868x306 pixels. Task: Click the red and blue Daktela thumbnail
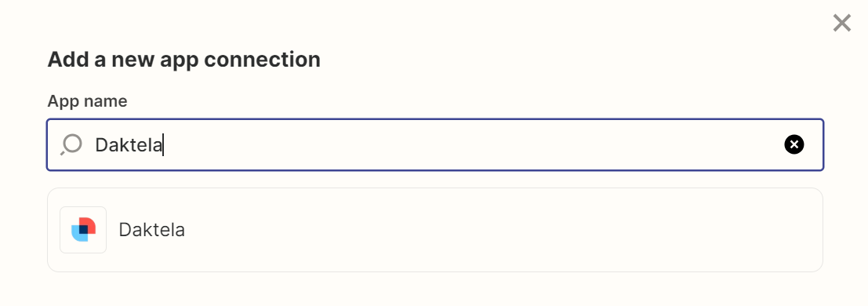(83, 229)
